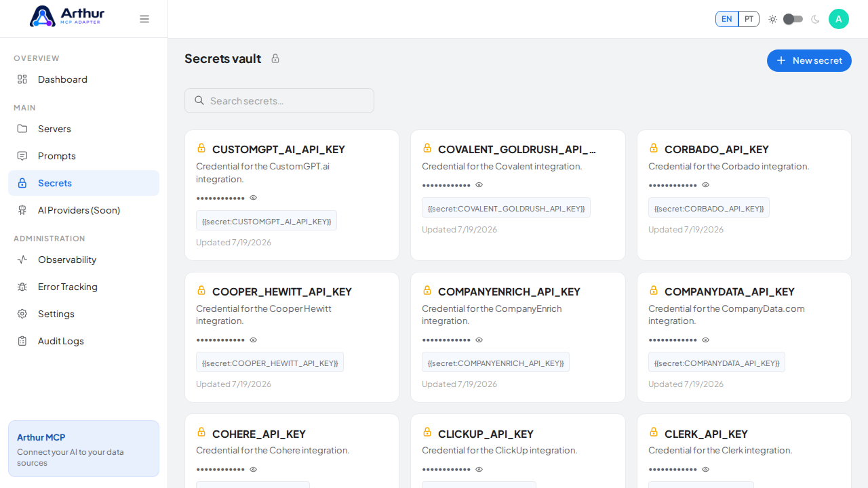Open Audit Logs page
868x488 pixels.
(83, 341)
